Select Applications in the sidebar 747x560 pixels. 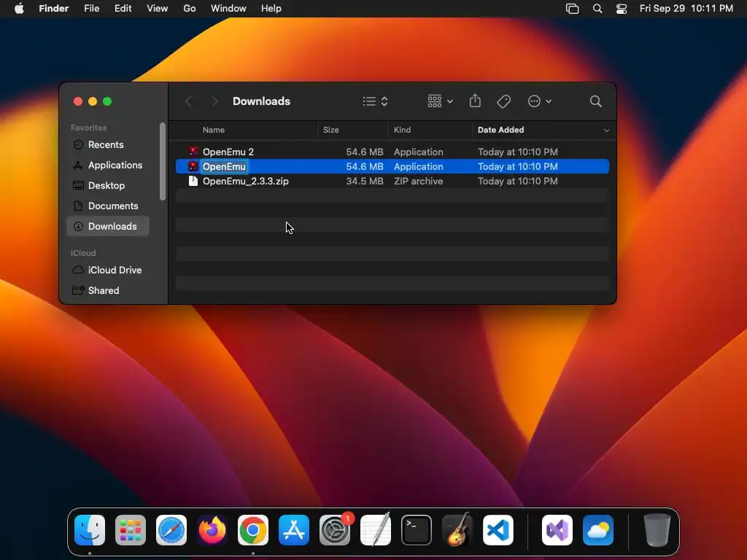[x=108, y=166]
